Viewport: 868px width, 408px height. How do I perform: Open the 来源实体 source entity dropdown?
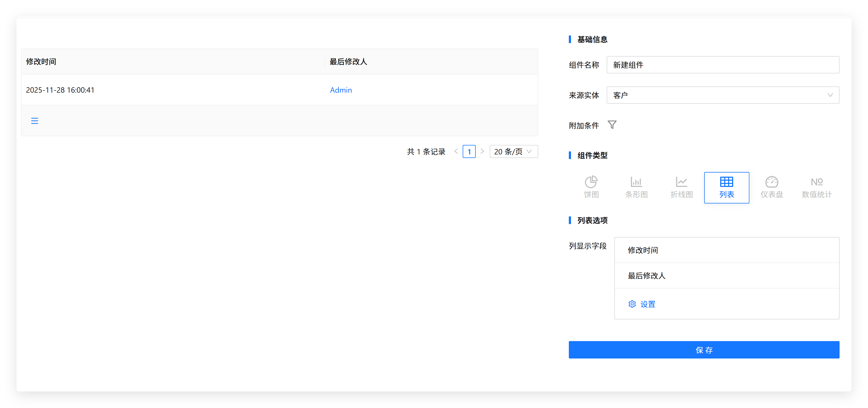pyautogui.click(x=722, y=95)
